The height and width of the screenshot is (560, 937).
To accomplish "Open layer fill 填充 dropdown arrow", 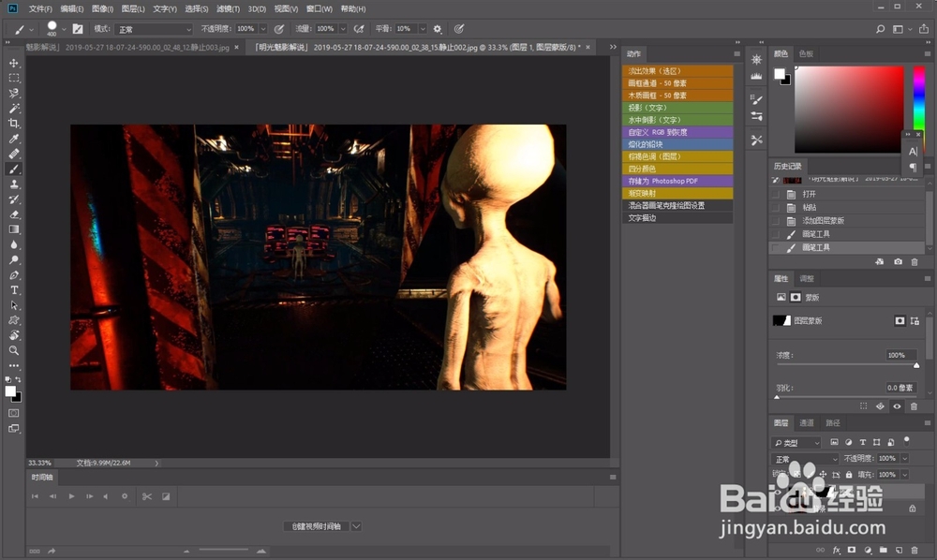I will click(905, 475).
